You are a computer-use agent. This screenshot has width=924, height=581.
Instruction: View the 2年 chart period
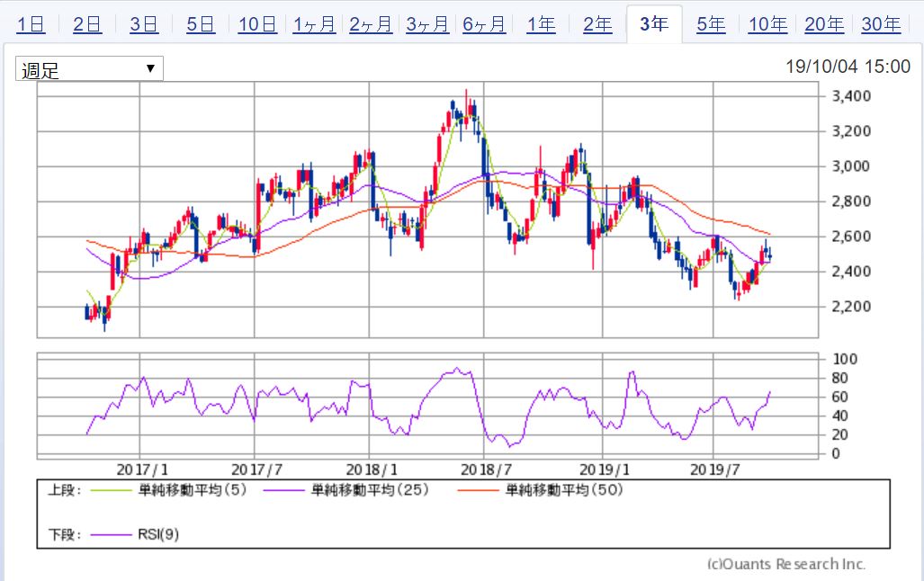click(597, 25)
